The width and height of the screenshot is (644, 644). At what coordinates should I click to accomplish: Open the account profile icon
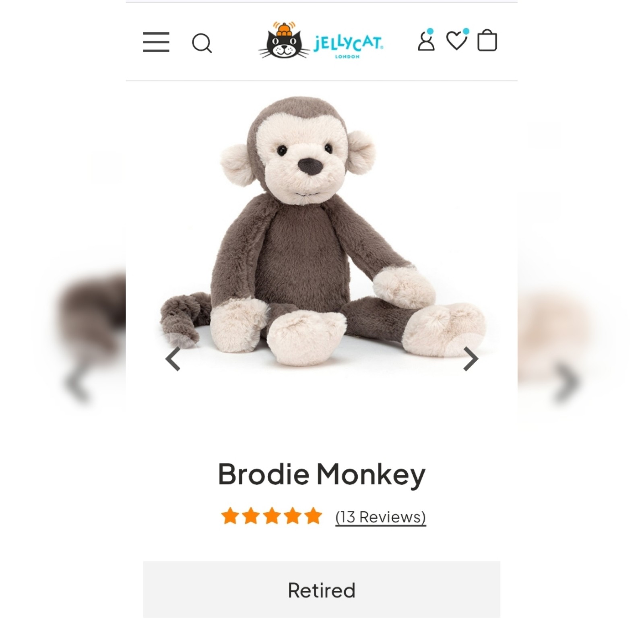[x=426, y=40]
